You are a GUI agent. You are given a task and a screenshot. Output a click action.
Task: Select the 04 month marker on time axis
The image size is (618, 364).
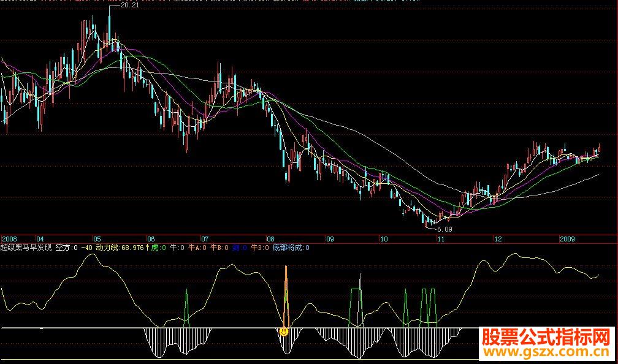pyautogui.click(x=40, y=239)
